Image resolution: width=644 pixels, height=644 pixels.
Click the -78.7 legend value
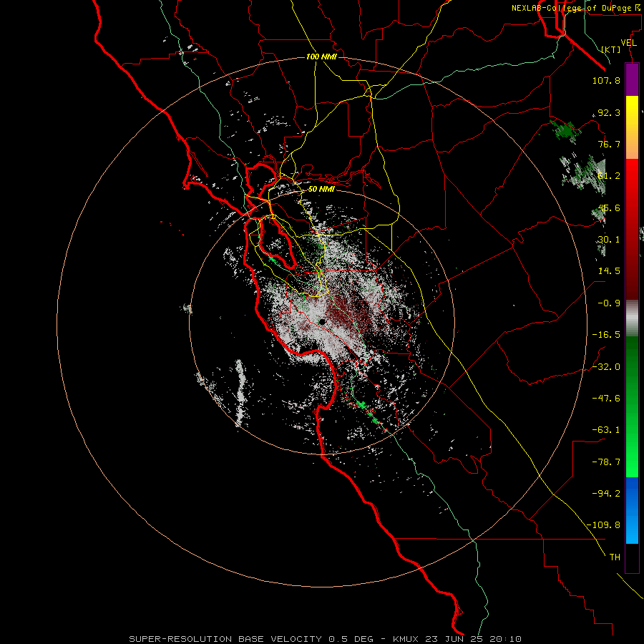point(606,462)
